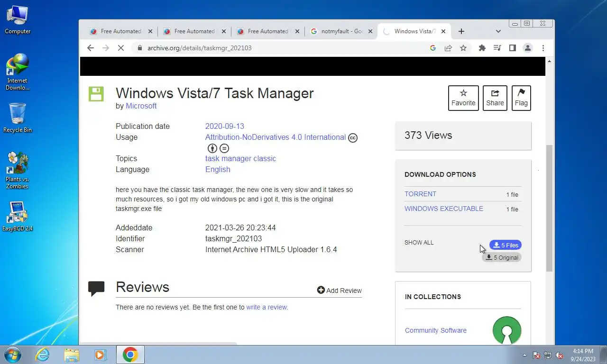Screen dimensions: 607x364
Task: Bookmark this page with star icon
Action: point(463,48)
